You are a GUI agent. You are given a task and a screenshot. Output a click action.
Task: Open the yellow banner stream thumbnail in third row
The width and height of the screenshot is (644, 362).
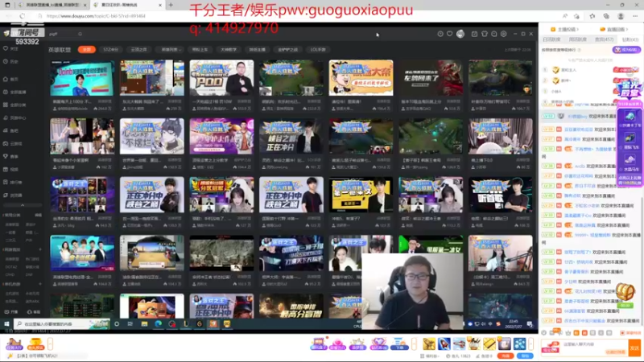click(x=361, y=195)
